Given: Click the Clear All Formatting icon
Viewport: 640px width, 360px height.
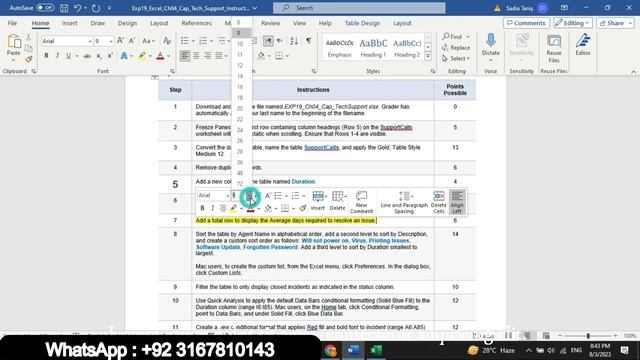Looking at the screenshot, I should [x=167, y=41].
